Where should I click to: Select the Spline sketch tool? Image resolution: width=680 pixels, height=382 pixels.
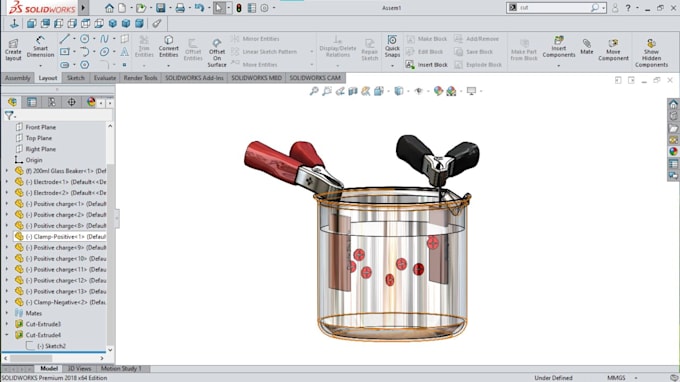[x=105, y=39]
